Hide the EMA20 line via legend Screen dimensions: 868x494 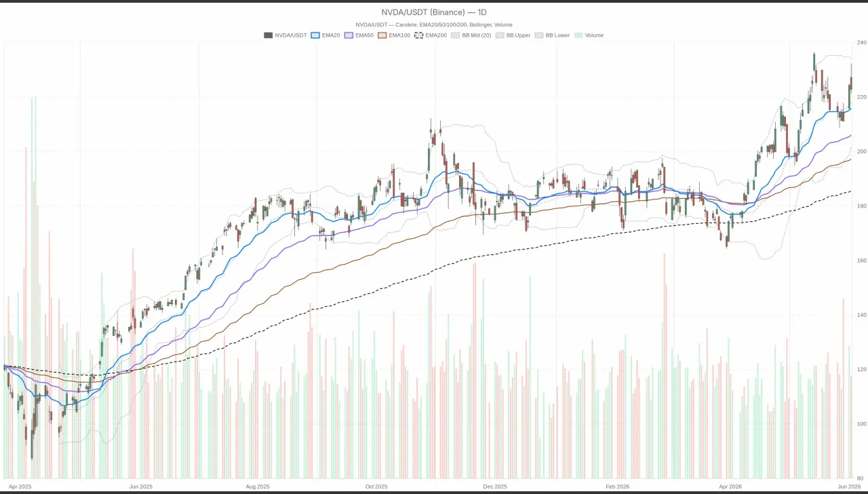[325, 35]
